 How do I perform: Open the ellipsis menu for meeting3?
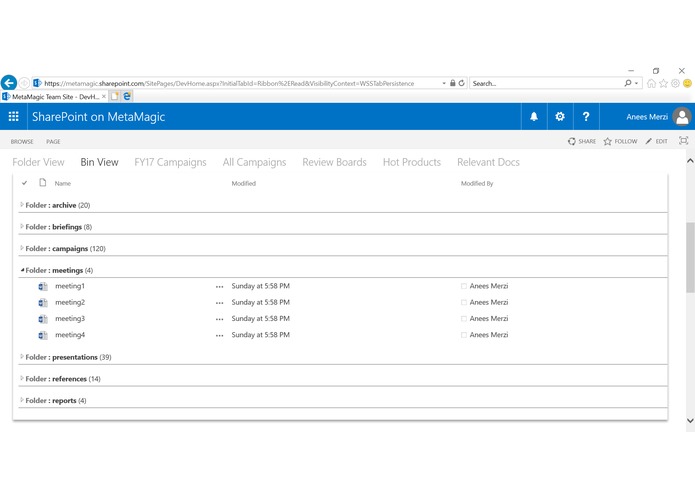pyautogui.click(x=219, y=319)
